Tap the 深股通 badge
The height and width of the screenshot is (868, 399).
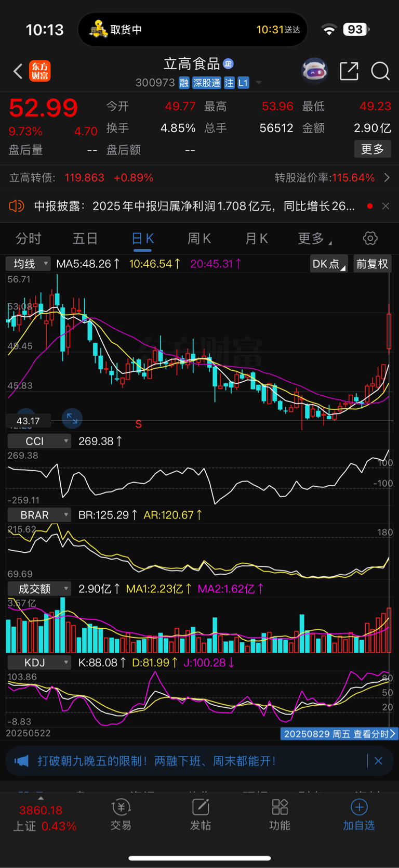[206, 83]
